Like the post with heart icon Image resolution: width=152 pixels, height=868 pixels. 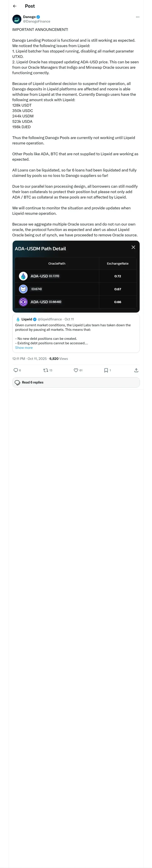pyautogui.click(x=76, y=370)
